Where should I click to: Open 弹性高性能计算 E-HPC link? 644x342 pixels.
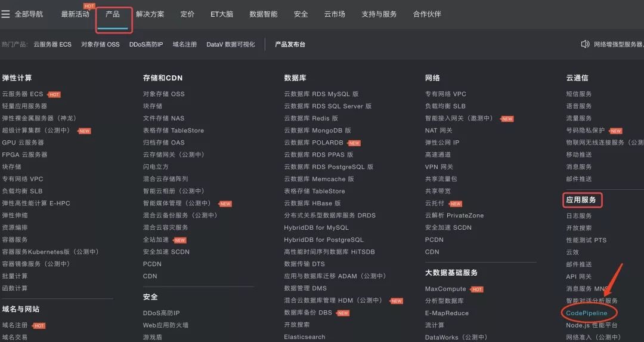(x=36, y=203)
